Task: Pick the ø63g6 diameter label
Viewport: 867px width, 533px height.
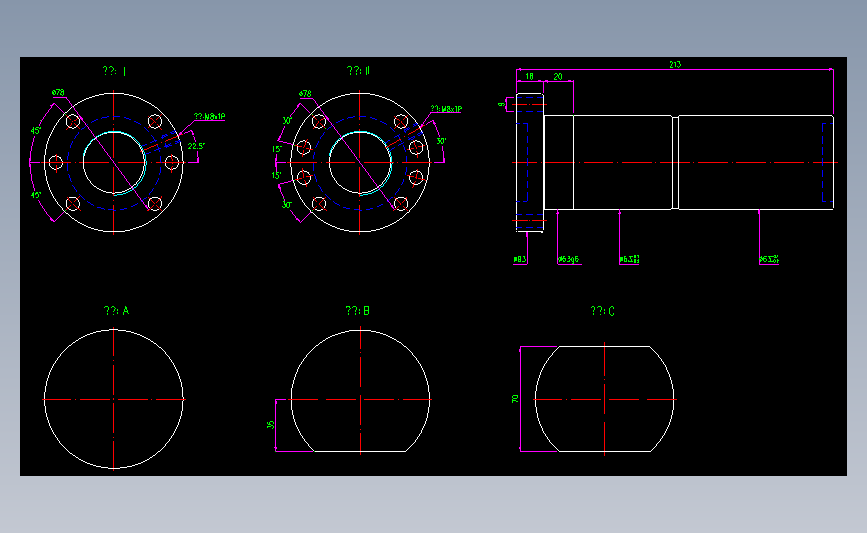Action: click(568, 259)
